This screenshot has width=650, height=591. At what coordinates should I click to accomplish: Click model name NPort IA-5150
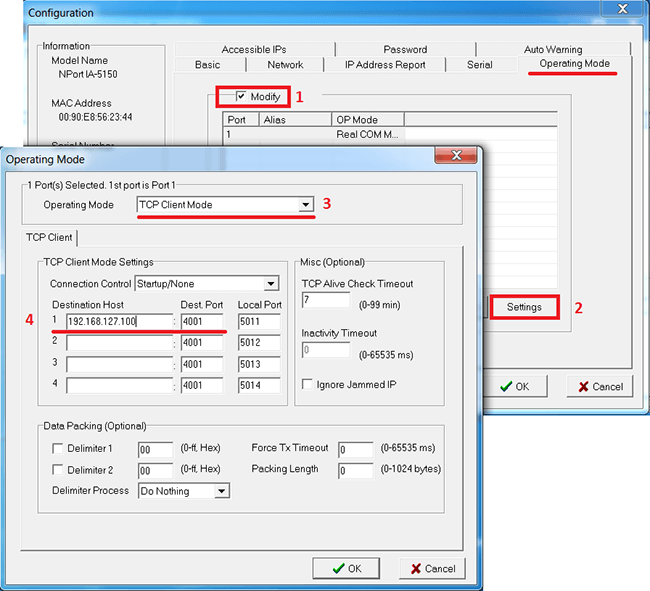88,74
